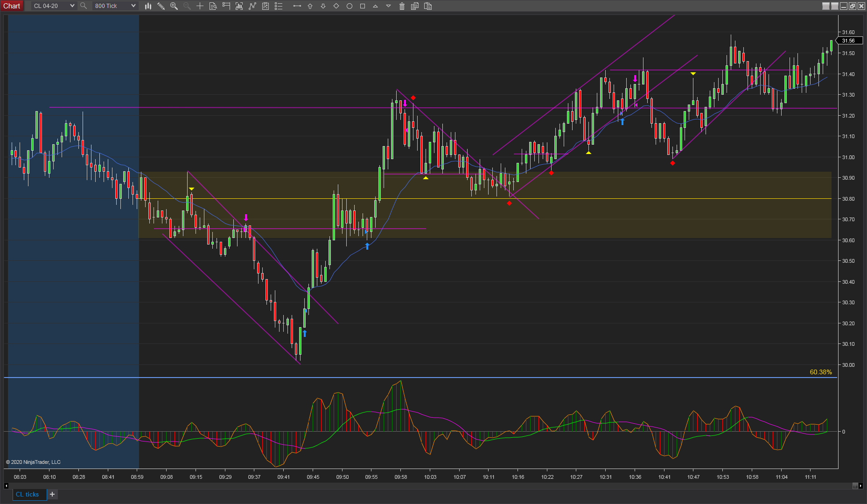The width and height of the screenshot is (867, 504).
Task: Click the zoom out magnifier icon
Action: coord(187,6)
